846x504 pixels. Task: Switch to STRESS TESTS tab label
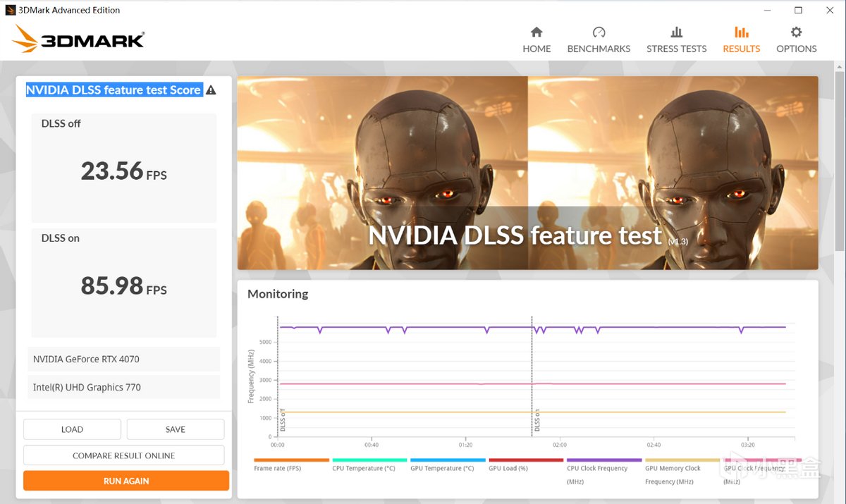676,49
